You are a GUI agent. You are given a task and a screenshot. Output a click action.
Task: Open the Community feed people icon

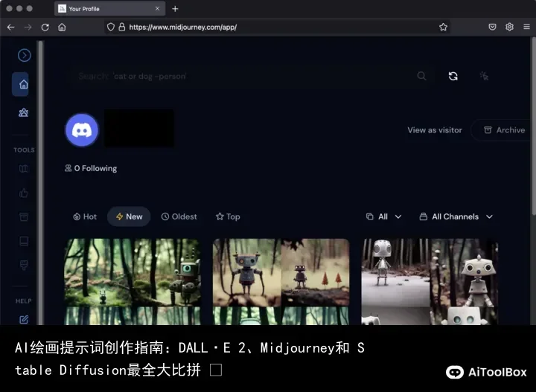23,112
